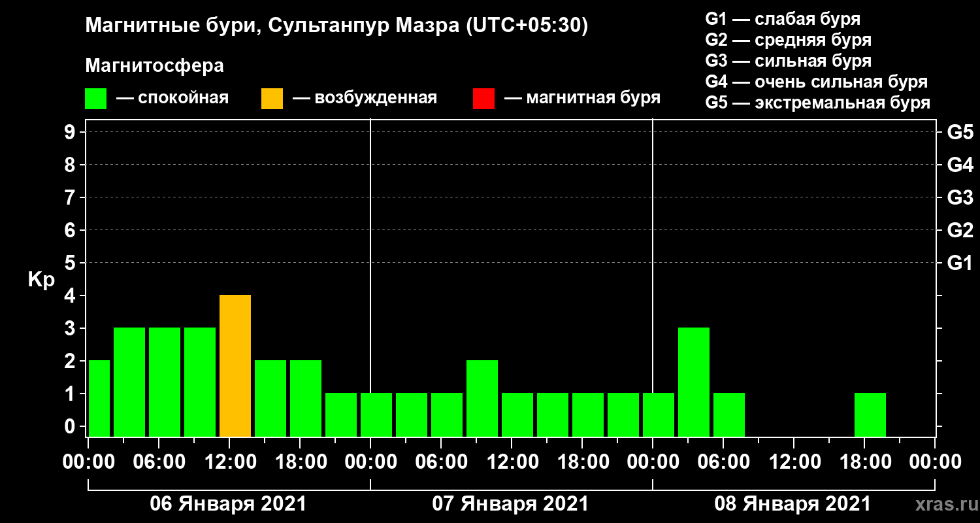Click the '08 Января 2021' date label
Viewport: 980px width, 523px height.
pos(792,504)
